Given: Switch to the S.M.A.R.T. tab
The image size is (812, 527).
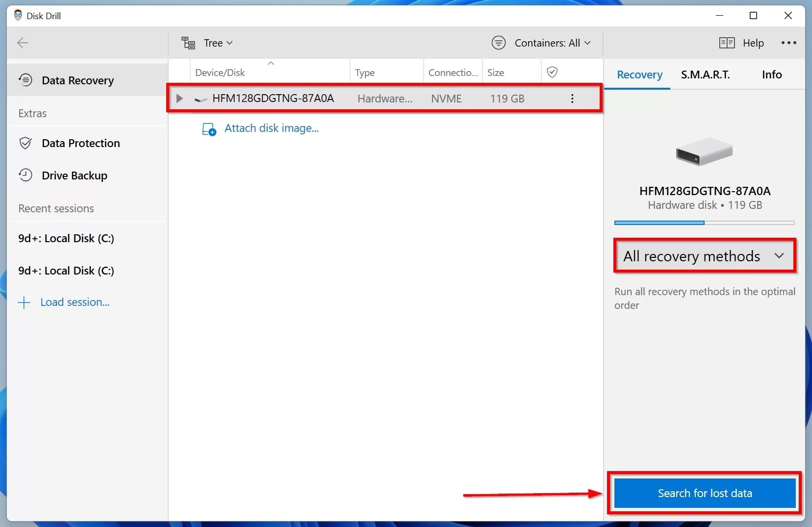Looking at the screenshot, I should point(705,75).
